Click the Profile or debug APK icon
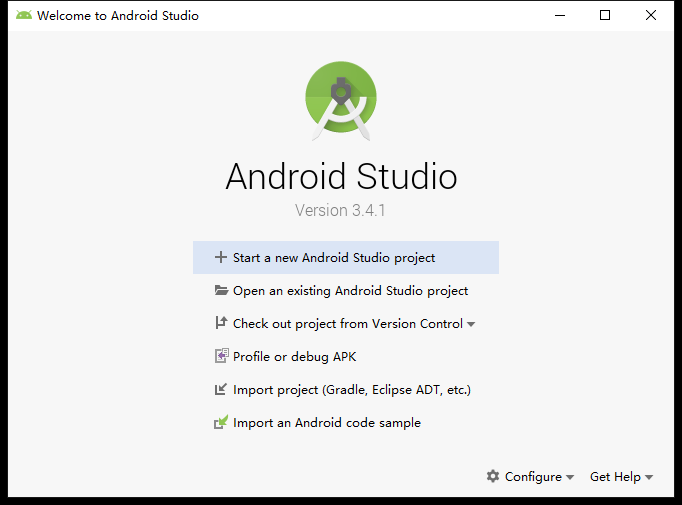Screen dimensions: 682x505 click(221, 356)
